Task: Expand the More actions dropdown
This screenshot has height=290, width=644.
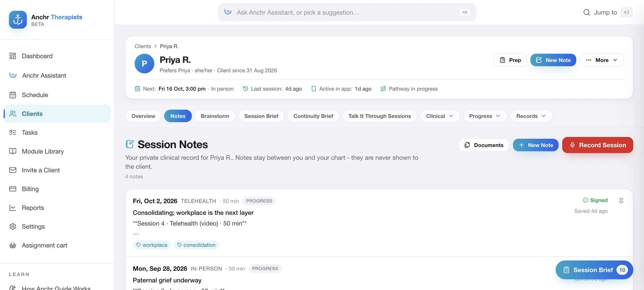Action: (602, 60)
